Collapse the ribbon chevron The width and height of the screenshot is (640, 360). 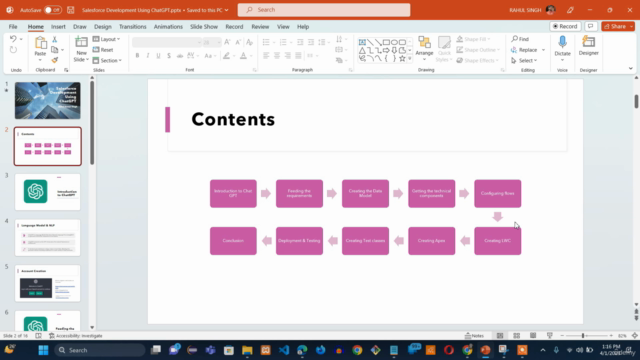tap(631, 69)
